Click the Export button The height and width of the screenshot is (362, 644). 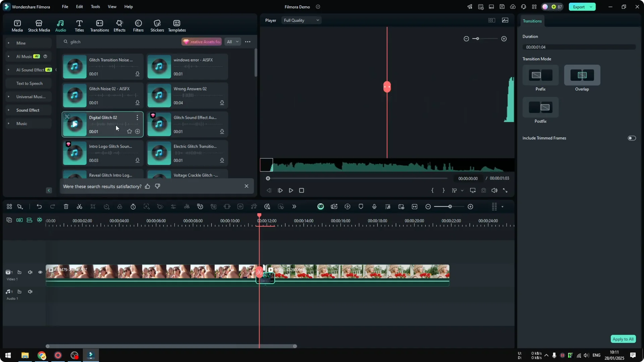point(579,7)
